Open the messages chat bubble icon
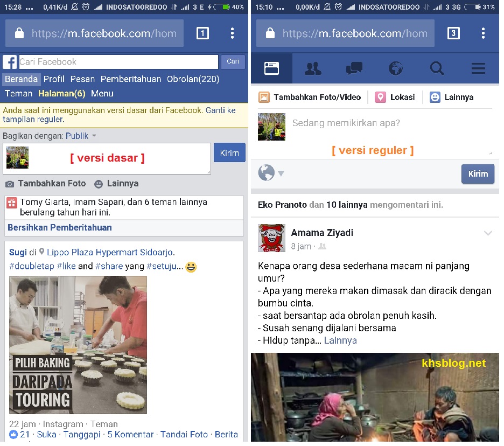504x446 pixels. [354, 68]
